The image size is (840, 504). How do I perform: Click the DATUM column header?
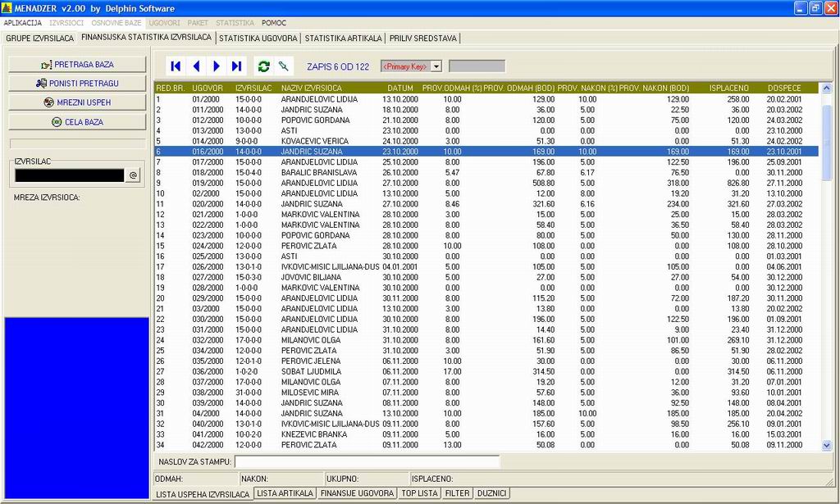point(400,88)
